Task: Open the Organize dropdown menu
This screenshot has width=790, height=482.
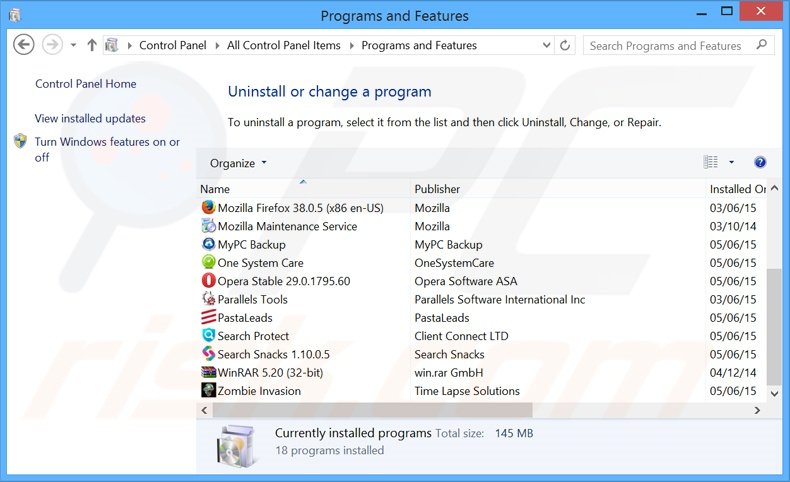Action: (238, 163)
